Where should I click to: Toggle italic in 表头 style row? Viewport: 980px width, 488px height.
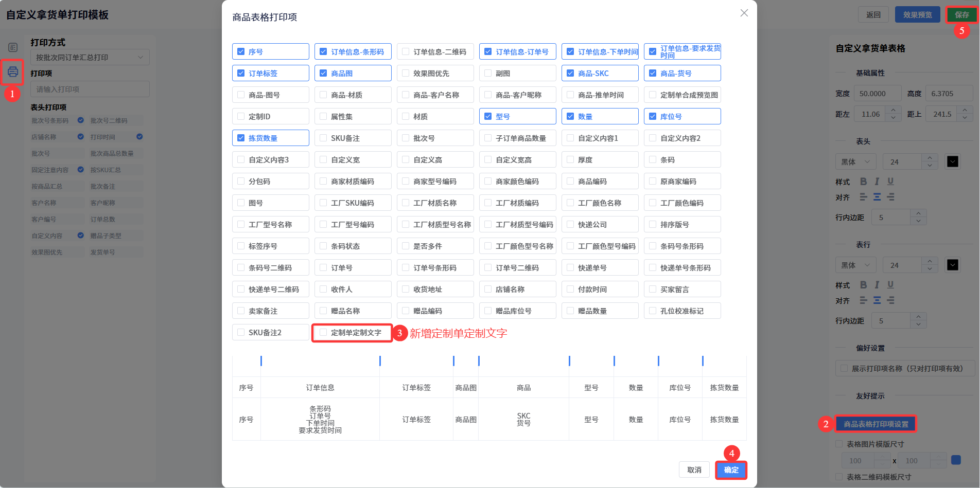coord(877,182)
